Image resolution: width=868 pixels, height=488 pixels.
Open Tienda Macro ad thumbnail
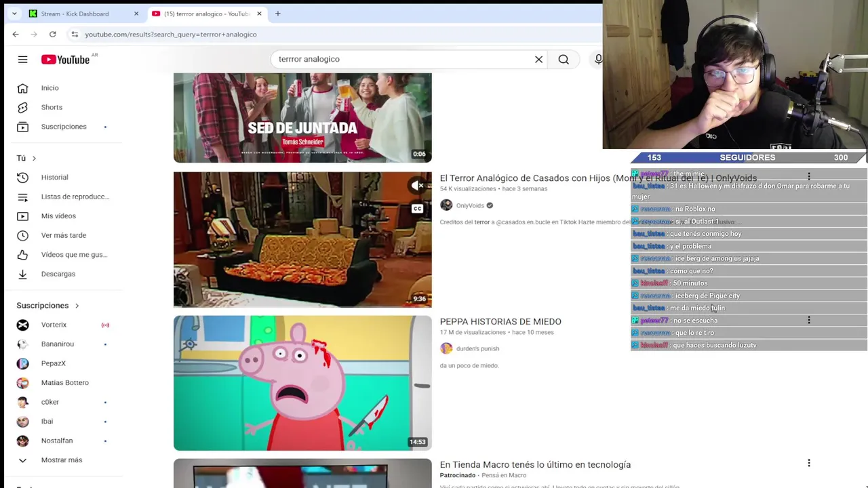click(302, 473)
